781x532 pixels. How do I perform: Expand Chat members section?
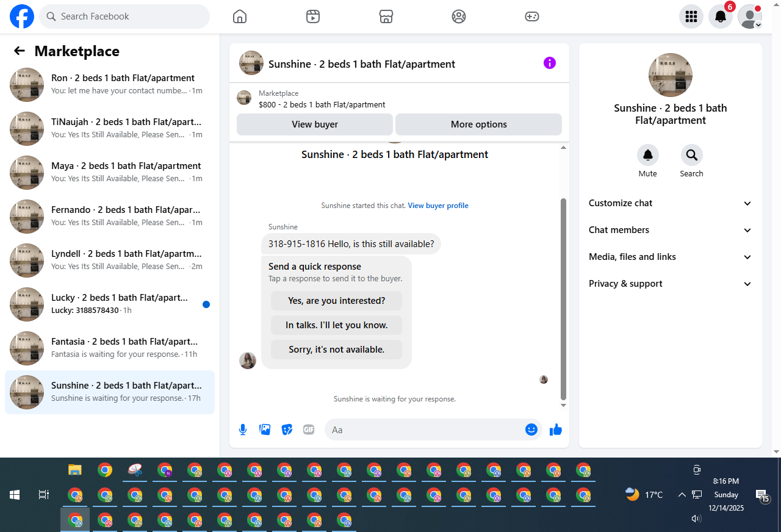[671, 230]
